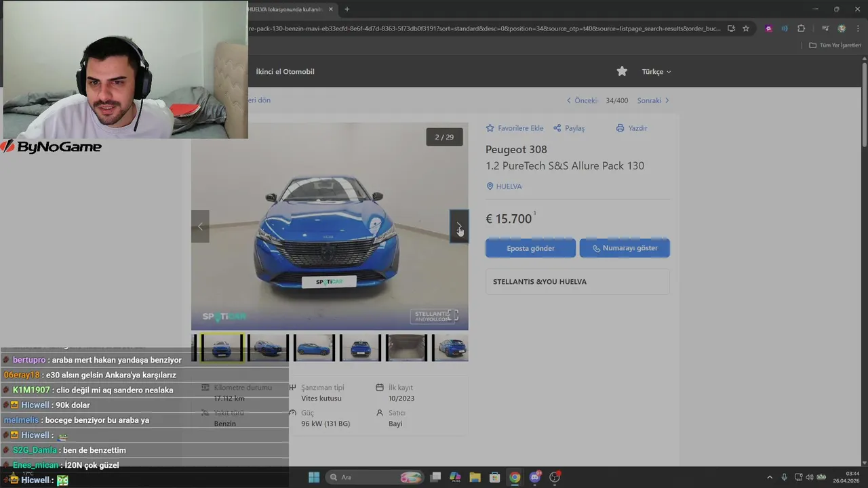Click the 10/2023 first registration value

(401, 399)
